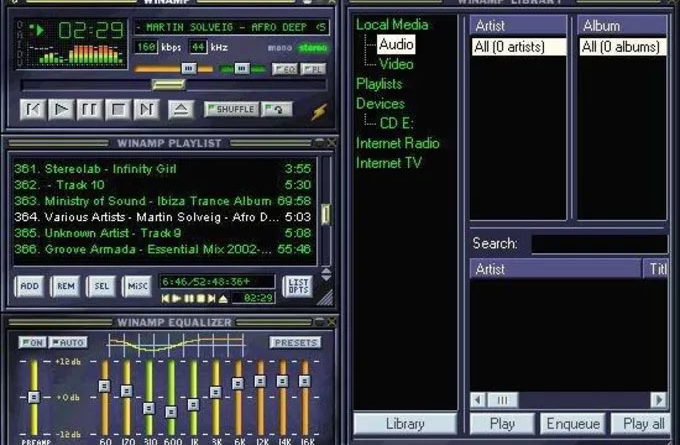Select Internet Radio in library tree
Viewport: 680px width, 445px height.
click(398, 143)
